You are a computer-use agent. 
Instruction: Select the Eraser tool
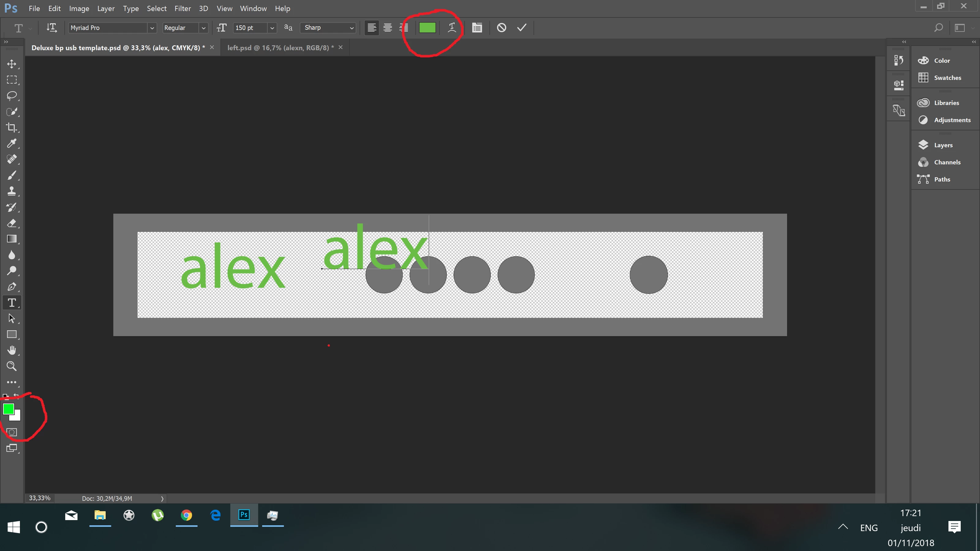pyautogui.click(x=11, y=223)
